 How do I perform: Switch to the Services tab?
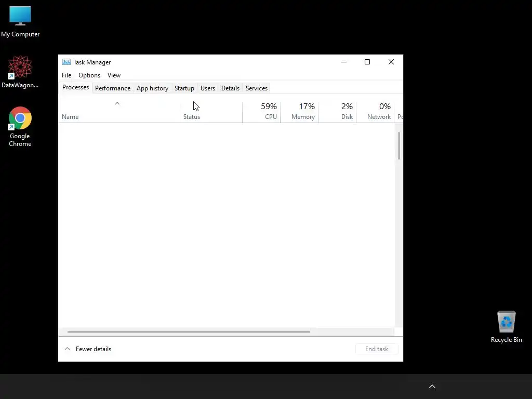click(257, 88)
